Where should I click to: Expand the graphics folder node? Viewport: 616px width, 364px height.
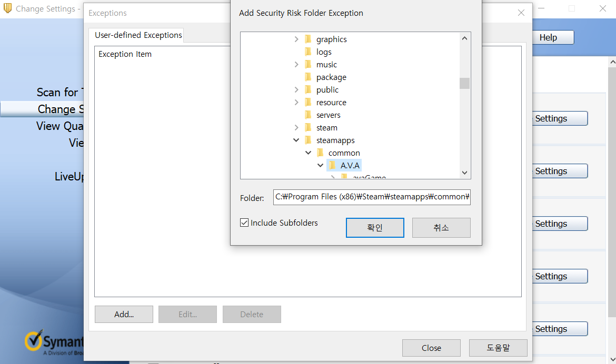(296, 39)
